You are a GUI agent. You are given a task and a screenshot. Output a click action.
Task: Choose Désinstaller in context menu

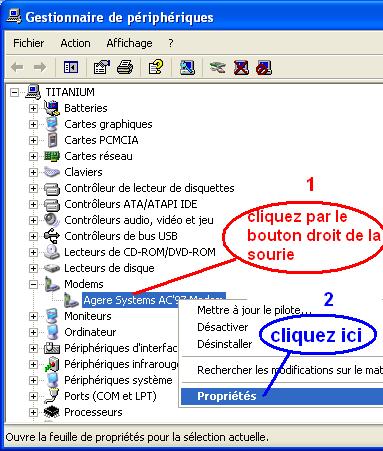(224, 344)
